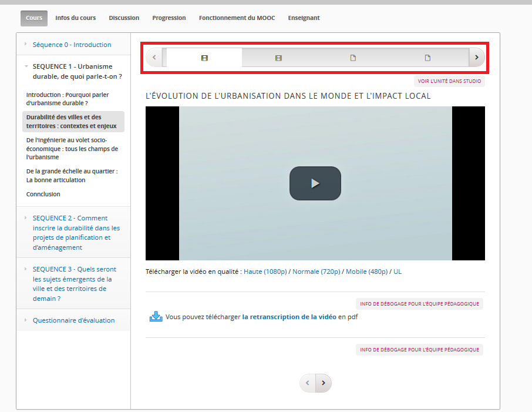
Task: Select the Cours tab
Action: [x=34, y=18]
